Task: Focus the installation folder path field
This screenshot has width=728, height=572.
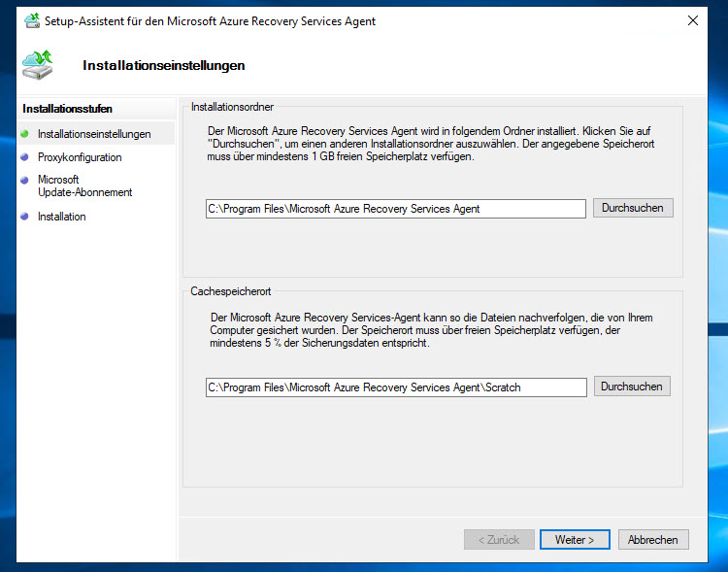Action: click(396, 209)
